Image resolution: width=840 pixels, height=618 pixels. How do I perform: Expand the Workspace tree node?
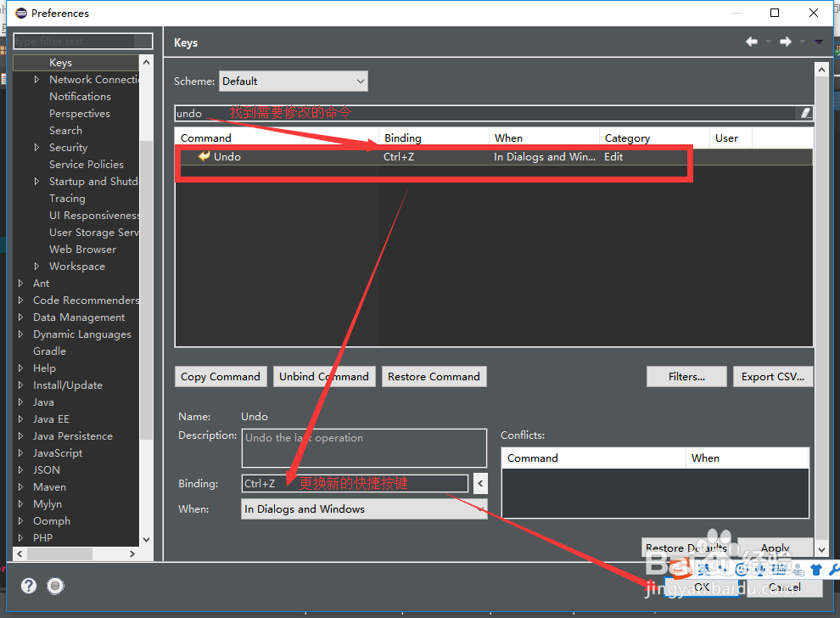tap(36, 267)
